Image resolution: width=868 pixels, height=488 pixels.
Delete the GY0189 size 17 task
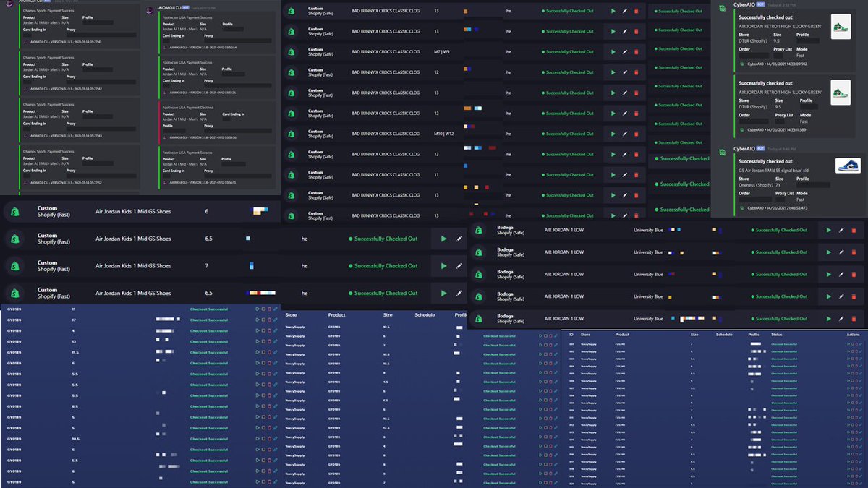269,320
